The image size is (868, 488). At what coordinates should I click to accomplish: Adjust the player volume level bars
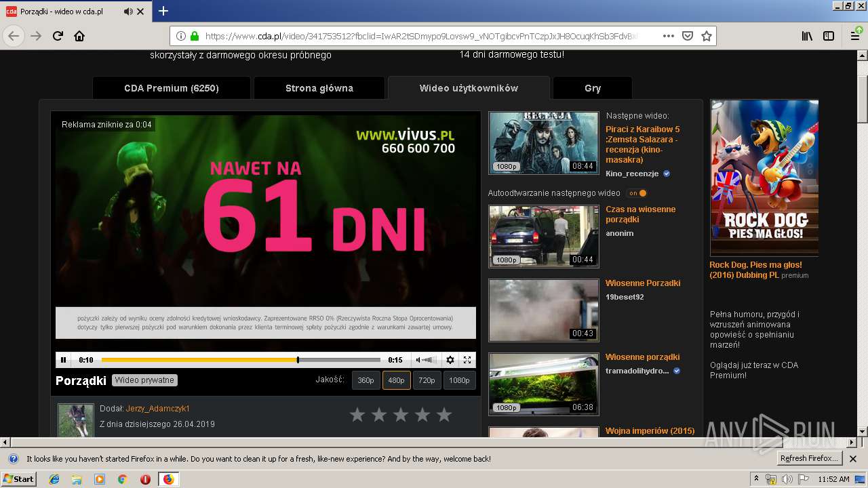click(x=429, y=360)
